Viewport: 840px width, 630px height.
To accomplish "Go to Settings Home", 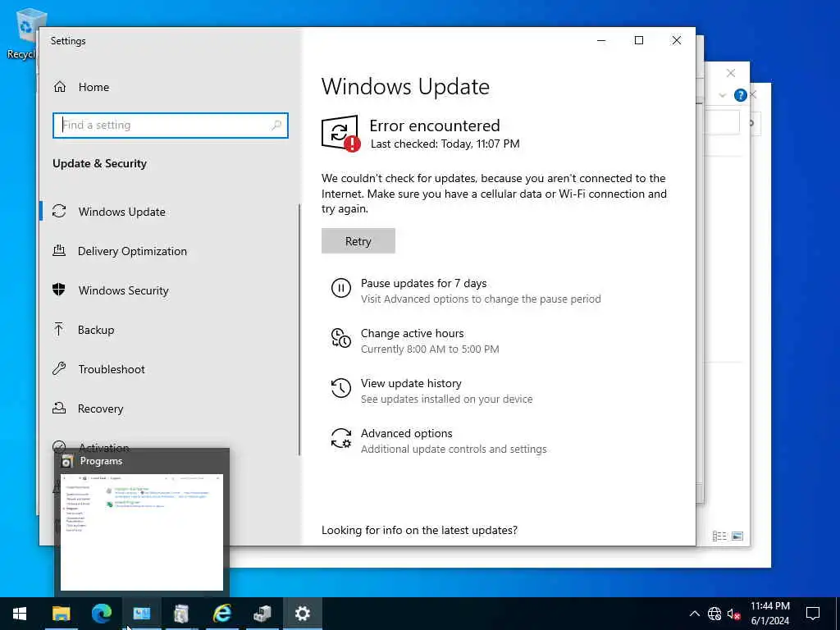I will click(81, 87).
